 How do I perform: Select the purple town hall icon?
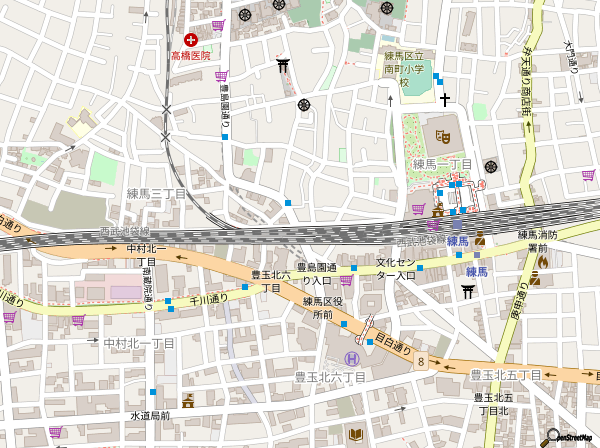coord(351,359)
